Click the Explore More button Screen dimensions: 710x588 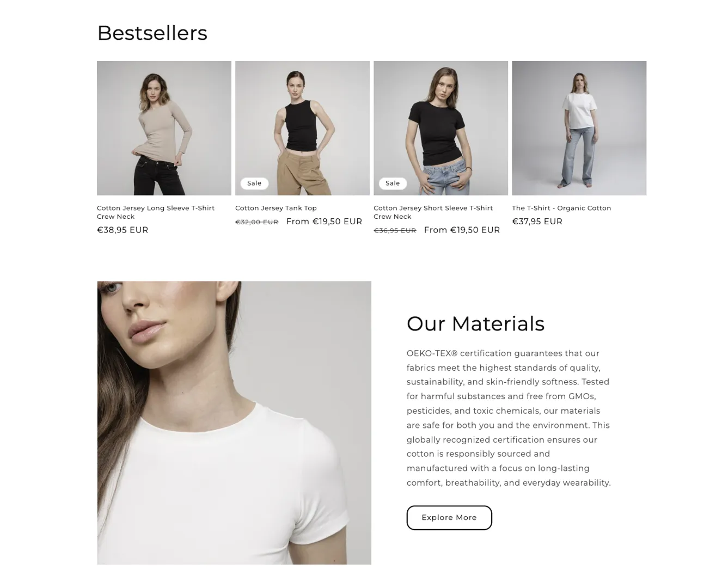click(449, 518)
